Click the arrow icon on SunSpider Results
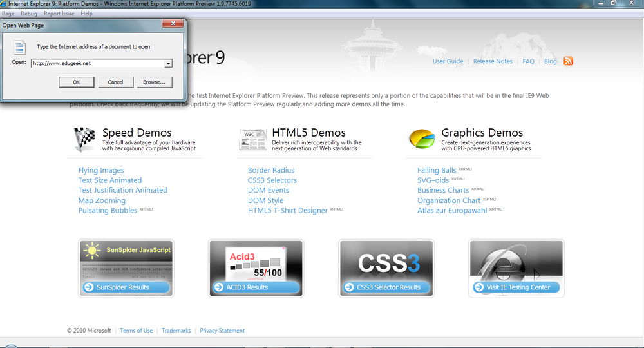The height and width of the screenshot is (348, 644). pos(89,287)
